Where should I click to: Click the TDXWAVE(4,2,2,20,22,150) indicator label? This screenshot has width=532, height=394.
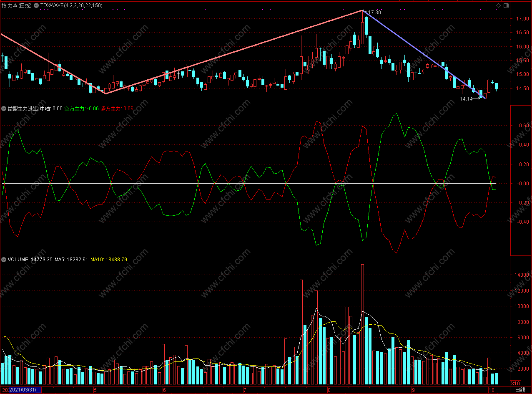point(71,5)
